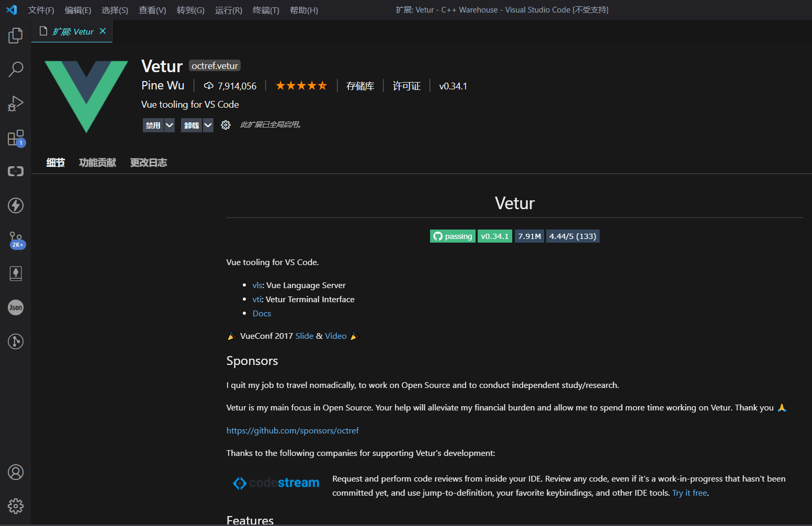This screenshot has height=526, width=812.
Task: Open the Accounts icon
Action: coord(16,472)
